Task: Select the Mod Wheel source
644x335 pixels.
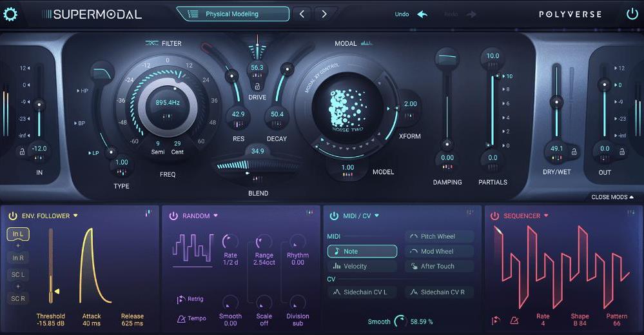Action: click(x=440, y=251)
